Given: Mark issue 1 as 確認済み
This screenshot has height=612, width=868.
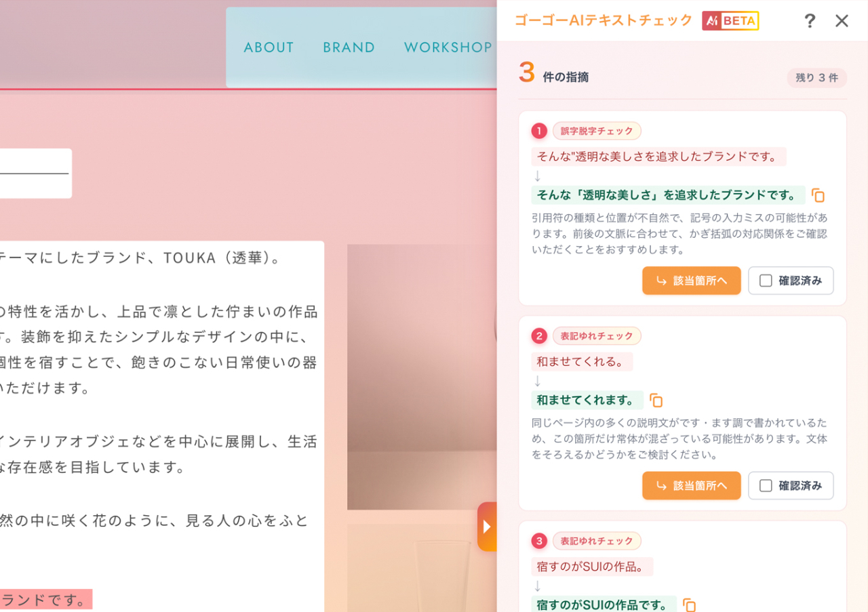Looking at the screenshot, I should coord(791,281).
